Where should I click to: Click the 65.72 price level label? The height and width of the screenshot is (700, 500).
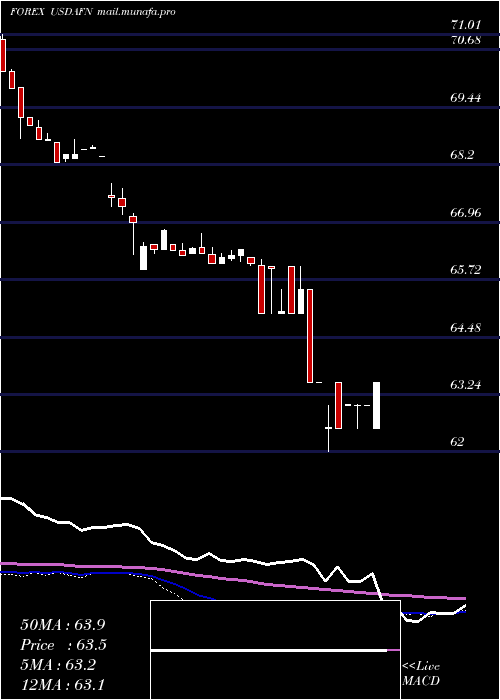pos(466,270)
